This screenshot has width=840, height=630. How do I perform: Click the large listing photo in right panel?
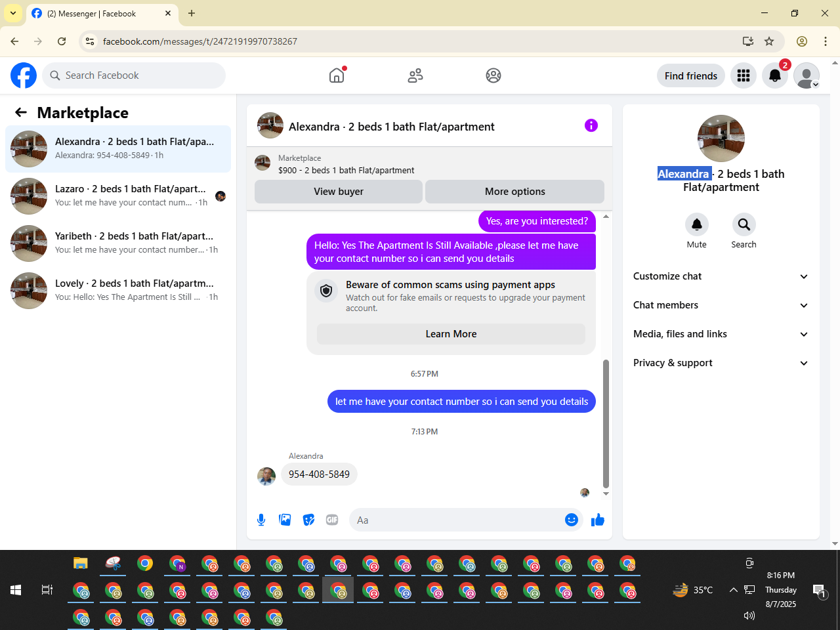pyautogui.click(x=721, y=138)
